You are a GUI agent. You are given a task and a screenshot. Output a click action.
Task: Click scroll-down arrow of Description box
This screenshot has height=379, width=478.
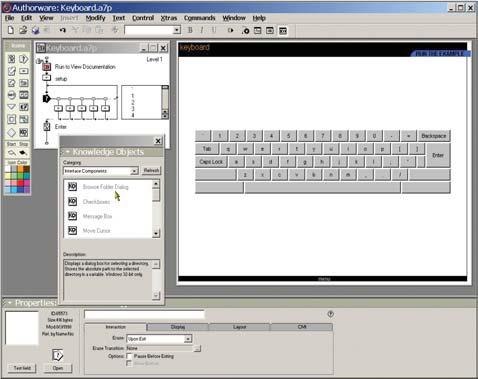pos(156,295)
